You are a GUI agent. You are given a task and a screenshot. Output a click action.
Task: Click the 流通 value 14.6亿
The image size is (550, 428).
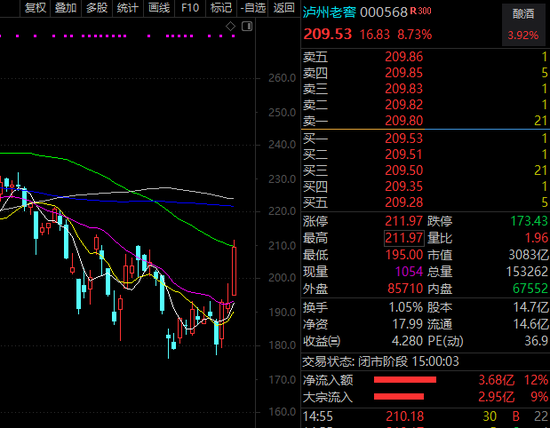click(x=531, y=324)
